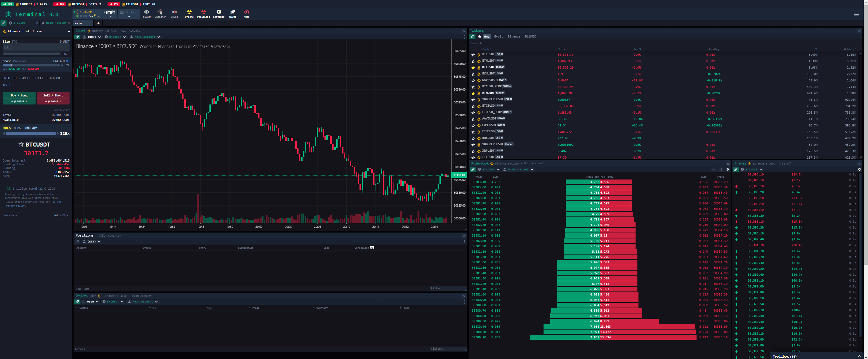Switch to Bybit tab in Tickers
Screen dimensions: 868x359
pyautogui.click(x=498, y=36)
